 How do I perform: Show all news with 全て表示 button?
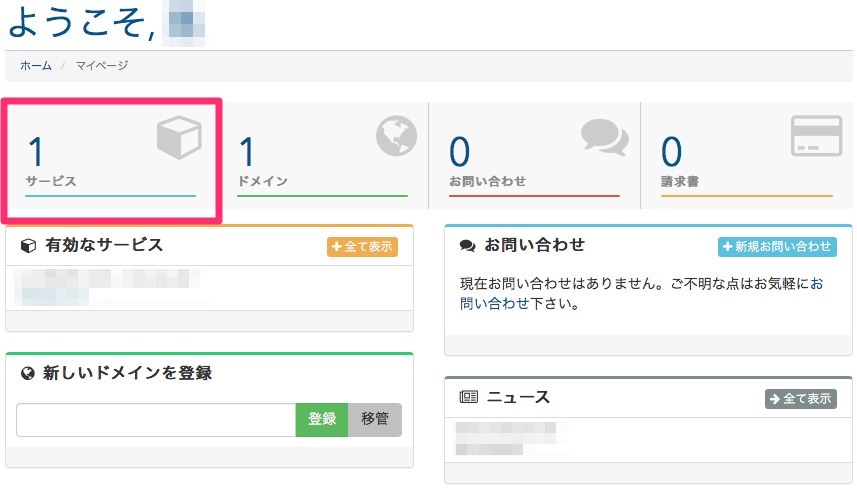[800, 398]
